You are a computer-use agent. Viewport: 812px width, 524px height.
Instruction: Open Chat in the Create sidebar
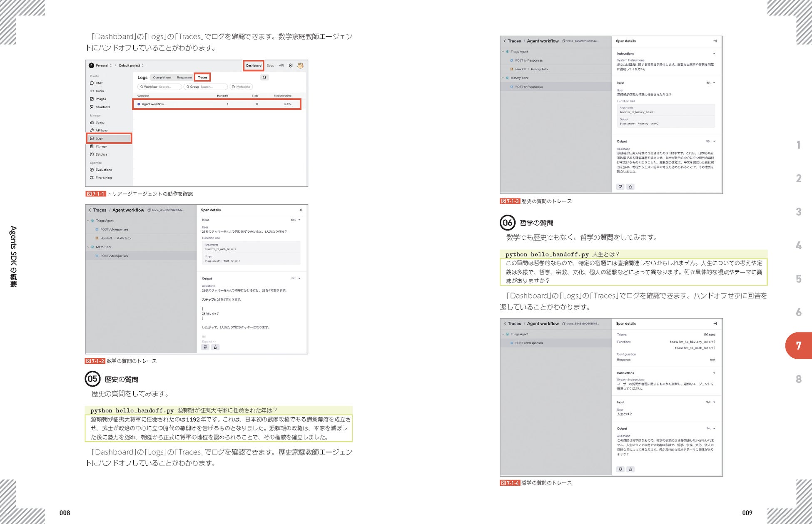[x=99, y=83]
